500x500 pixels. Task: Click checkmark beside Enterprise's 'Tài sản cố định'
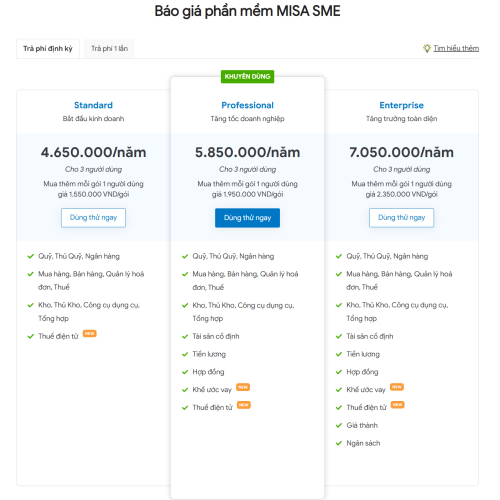339,336
